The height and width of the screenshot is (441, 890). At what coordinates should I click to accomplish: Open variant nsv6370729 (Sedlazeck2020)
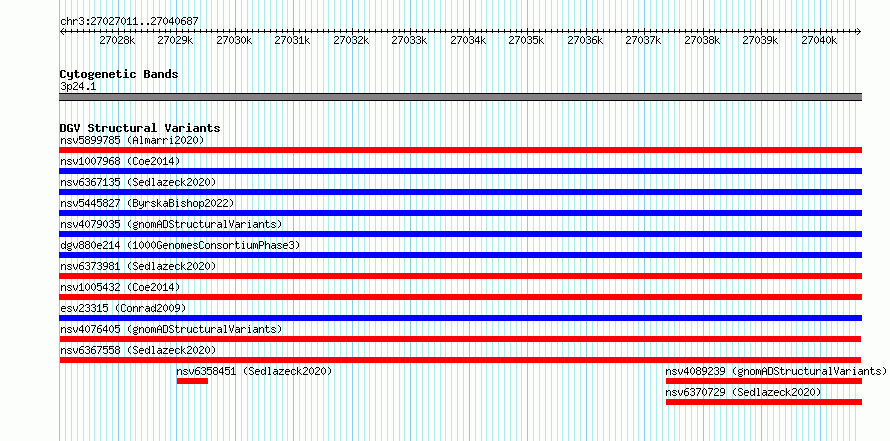click(x=744, y=392)
